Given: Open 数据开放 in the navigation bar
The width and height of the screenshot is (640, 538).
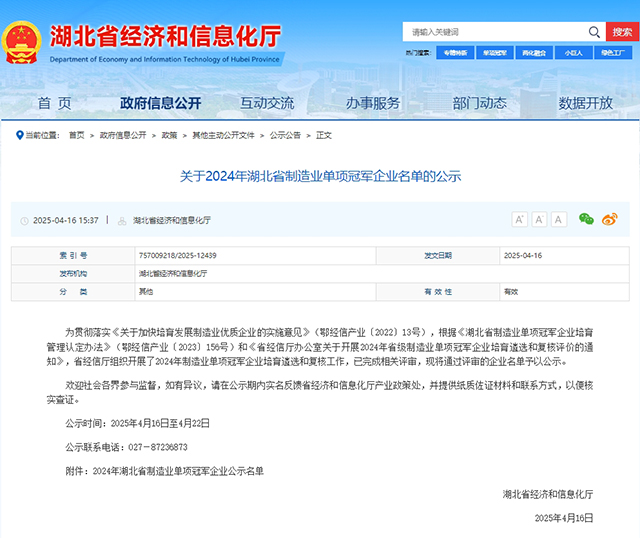Looking at the screenshot, I should coord(585,103).
